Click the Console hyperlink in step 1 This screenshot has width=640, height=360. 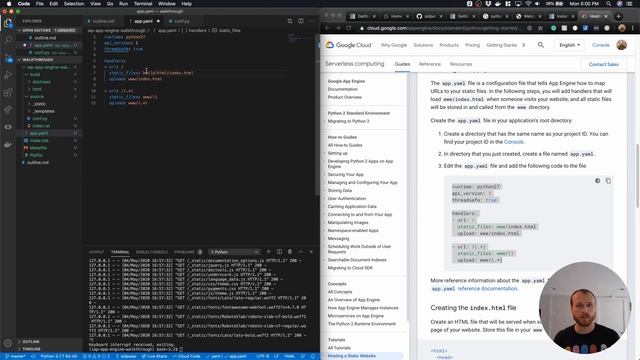click(x=514, y=142)
